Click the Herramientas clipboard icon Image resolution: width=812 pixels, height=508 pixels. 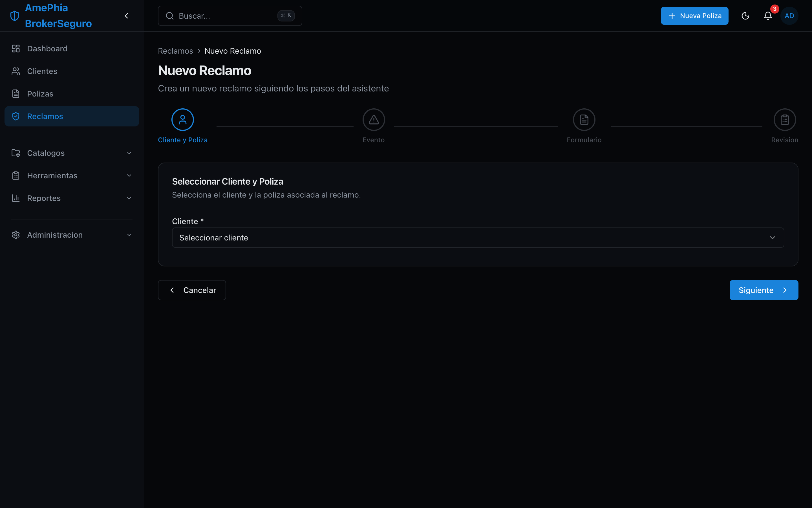[x=16, y=175]
